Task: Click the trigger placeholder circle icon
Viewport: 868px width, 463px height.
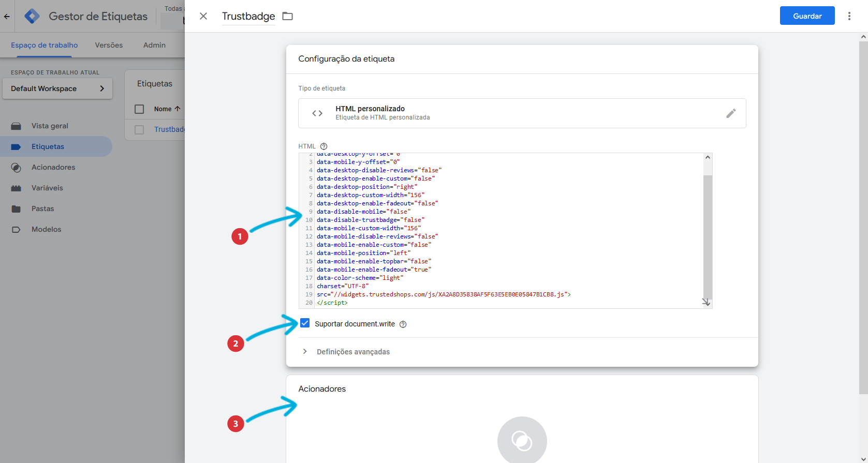Action: point(522,440)
